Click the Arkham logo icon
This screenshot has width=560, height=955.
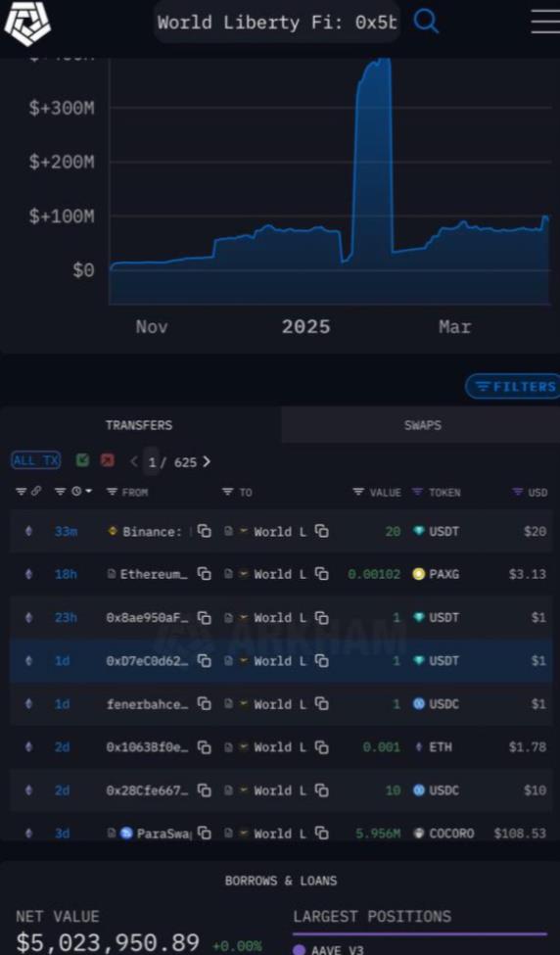[x=26, y=22]
